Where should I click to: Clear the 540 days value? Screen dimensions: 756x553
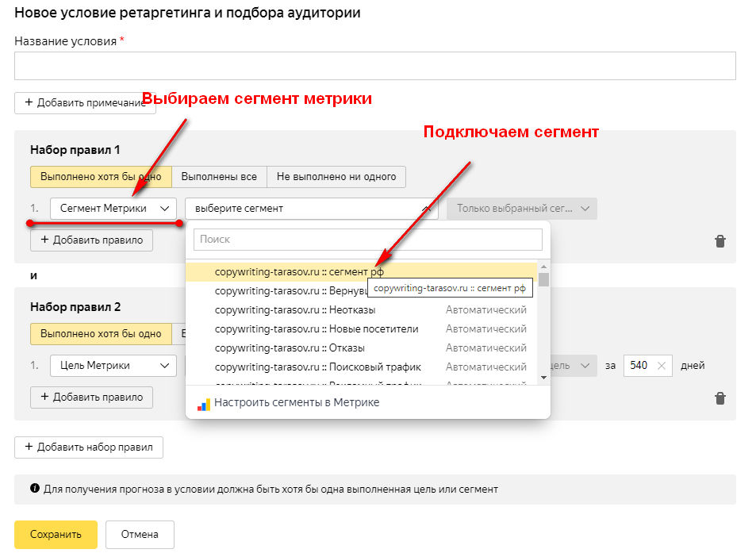pyautogui.click(x=662, y=366)
